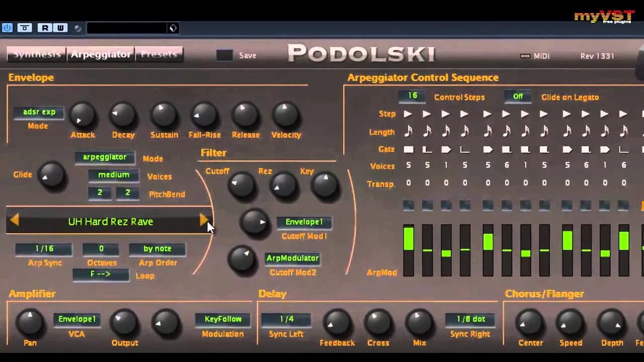Switch to the Presets tab
The image size is (644, 362).
pos(158,54)
